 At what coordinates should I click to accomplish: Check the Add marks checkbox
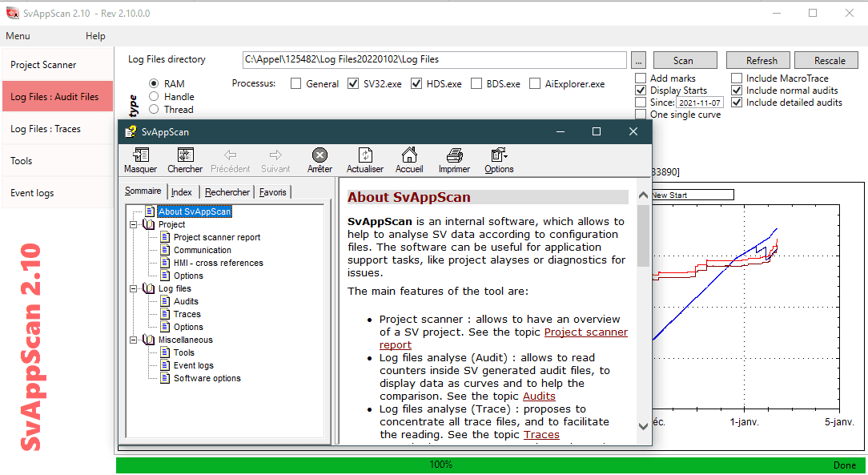[x=641, y=78]
